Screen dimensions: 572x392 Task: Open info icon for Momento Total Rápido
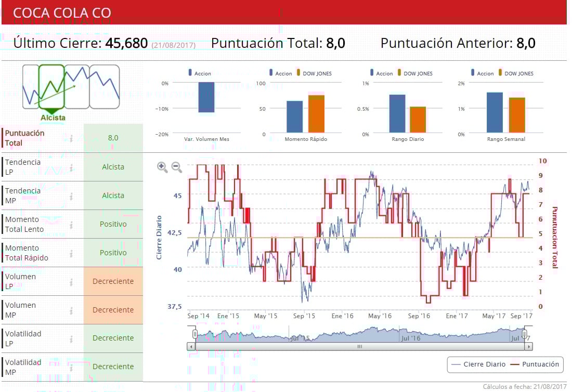[72, 253]
